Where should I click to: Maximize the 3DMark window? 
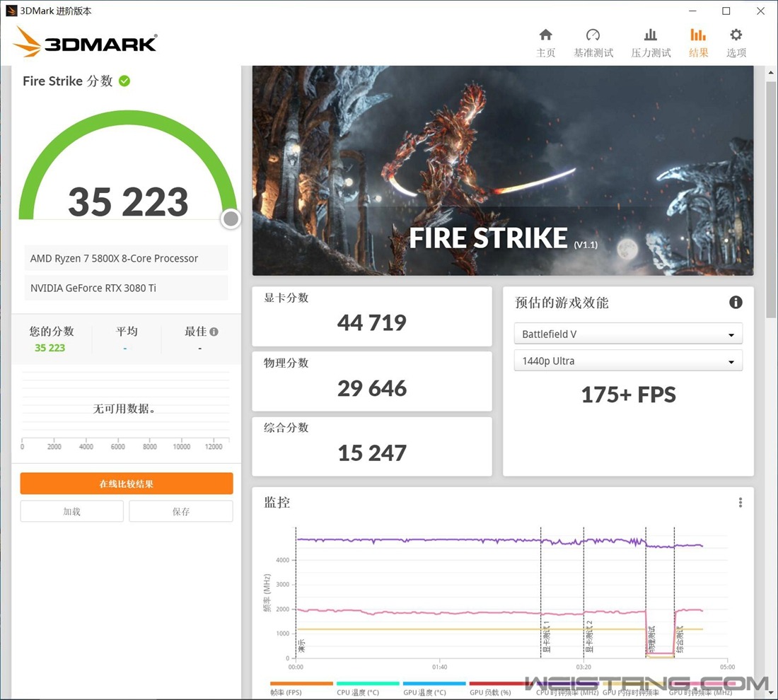pos(726,11)
